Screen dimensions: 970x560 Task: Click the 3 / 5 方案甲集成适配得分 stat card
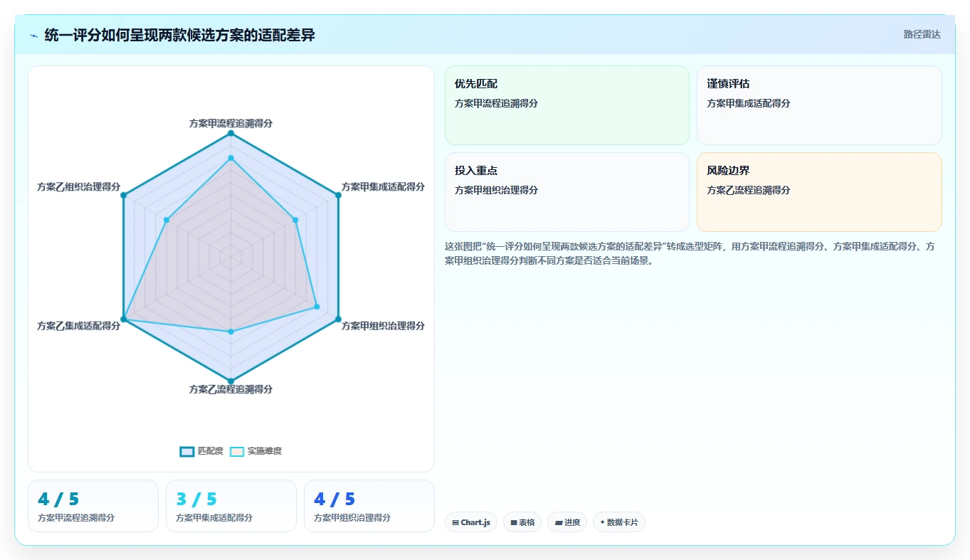(x=231, y=506)
